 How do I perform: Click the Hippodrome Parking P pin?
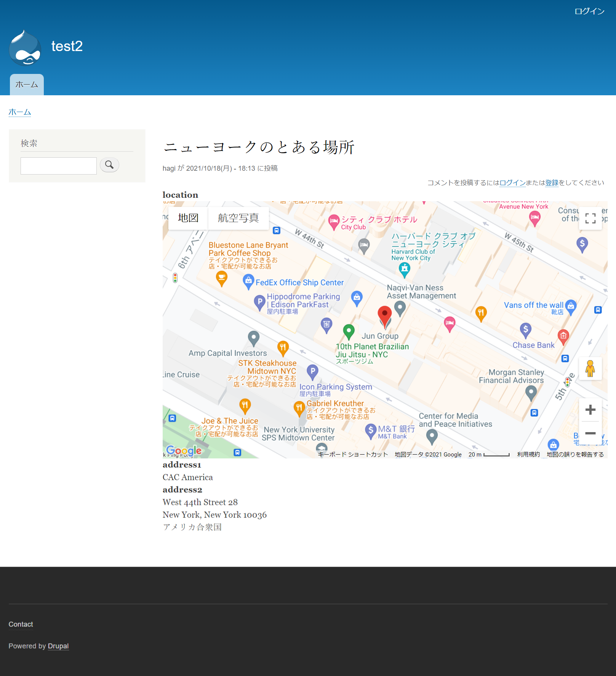[259, 303]
